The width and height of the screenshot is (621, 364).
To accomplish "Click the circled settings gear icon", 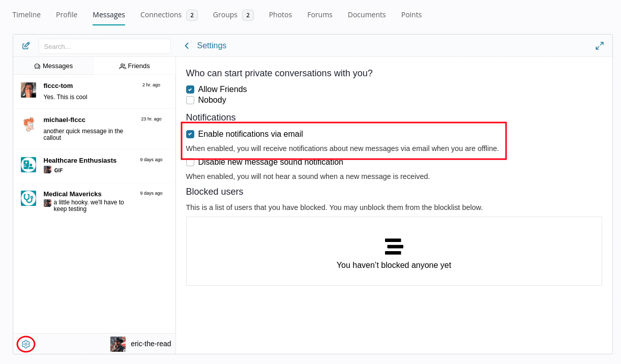I will pos(26,344).
